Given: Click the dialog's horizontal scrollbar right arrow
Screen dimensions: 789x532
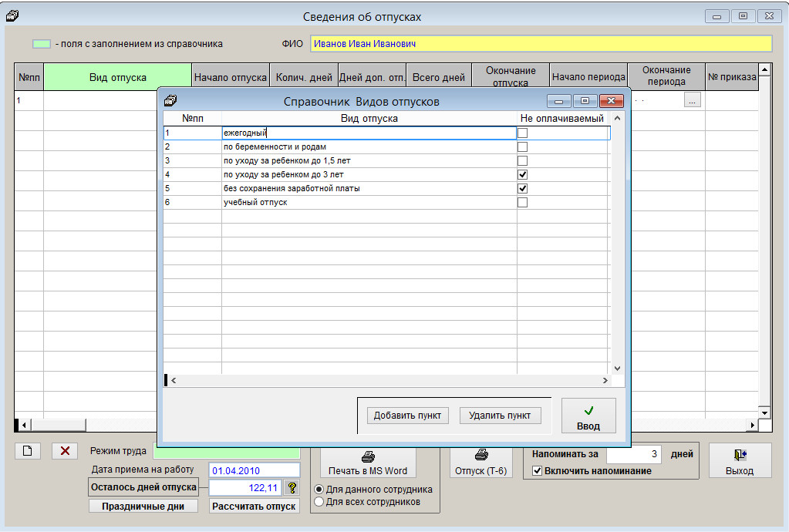Looking at the screenshot, I should click(605, 381).
